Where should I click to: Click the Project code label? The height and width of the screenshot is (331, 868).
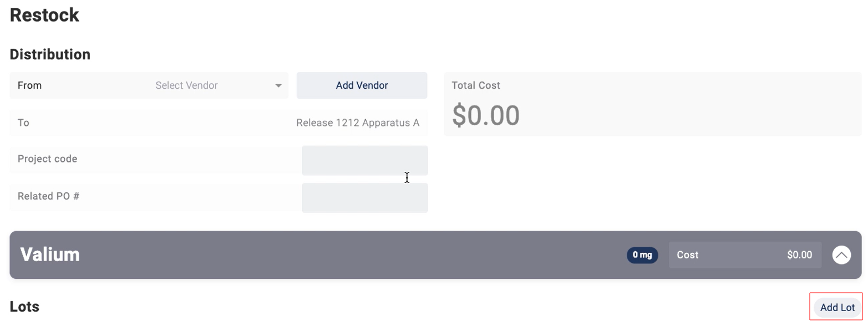[x=47, y=159]
